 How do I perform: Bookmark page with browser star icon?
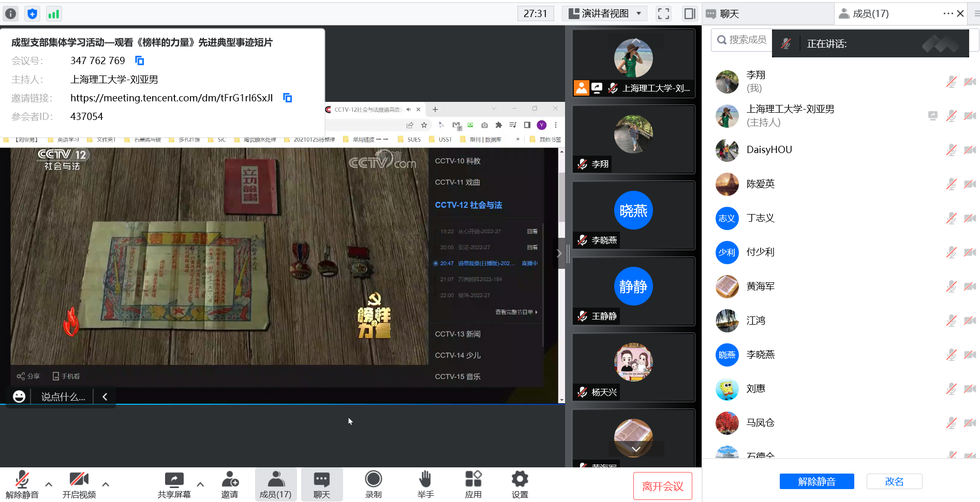[424, 125]
